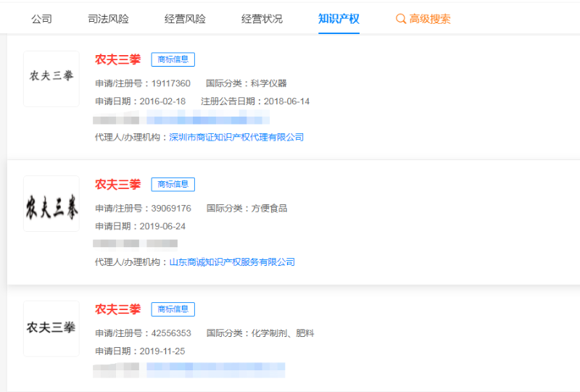Click 商标信息 tag on the 39069176 entry
The image size is (580, 392).
[x=173, y=185]
